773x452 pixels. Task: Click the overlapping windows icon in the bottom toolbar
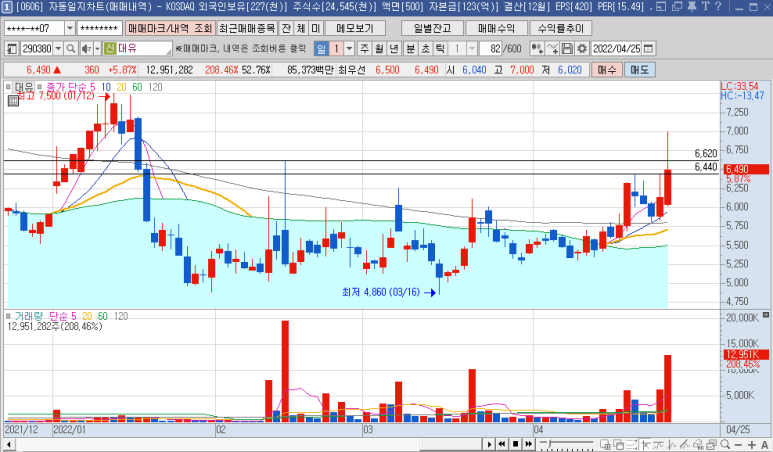618,444
